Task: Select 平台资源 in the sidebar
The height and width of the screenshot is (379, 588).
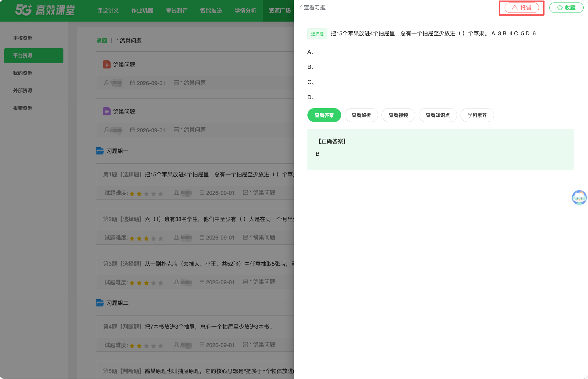Action: pos(34,55)
